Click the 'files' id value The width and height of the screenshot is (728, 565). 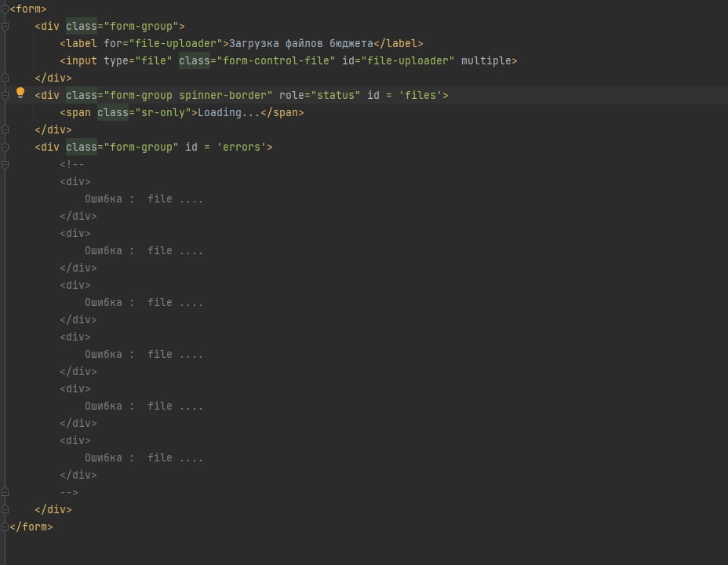point(420,95)
